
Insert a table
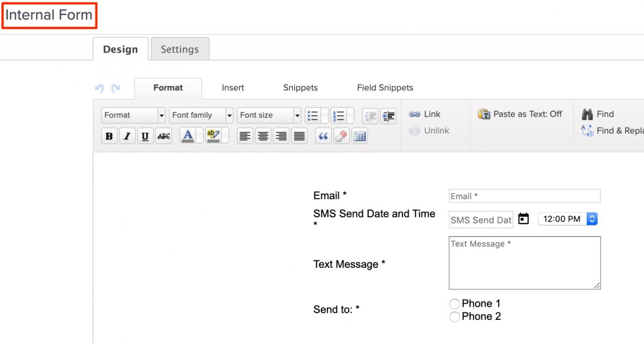point(360,136)
